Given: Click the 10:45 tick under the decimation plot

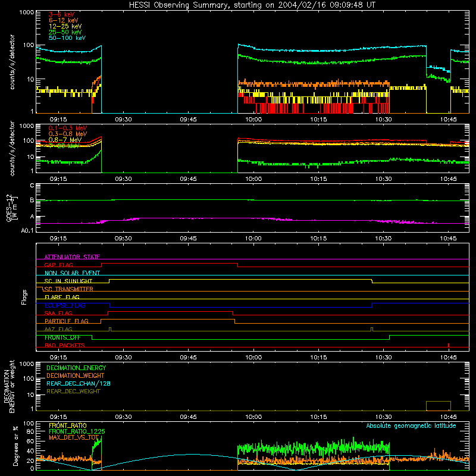Looking at the screenshot, I should coord(449,417).
